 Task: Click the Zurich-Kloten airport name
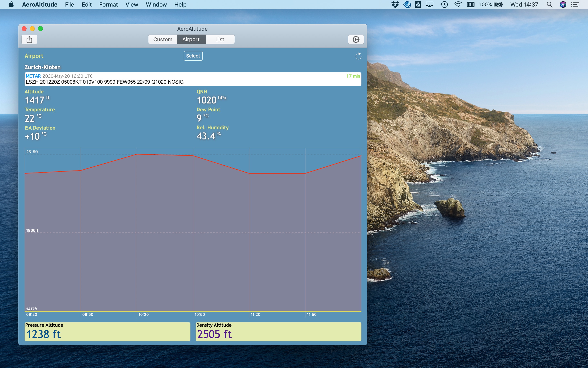point(42,67)
